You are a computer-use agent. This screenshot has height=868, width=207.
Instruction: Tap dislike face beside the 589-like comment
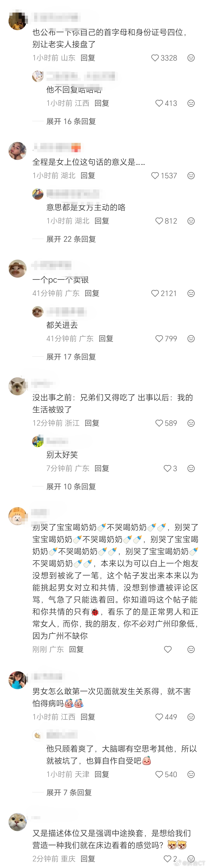(191, 423)
